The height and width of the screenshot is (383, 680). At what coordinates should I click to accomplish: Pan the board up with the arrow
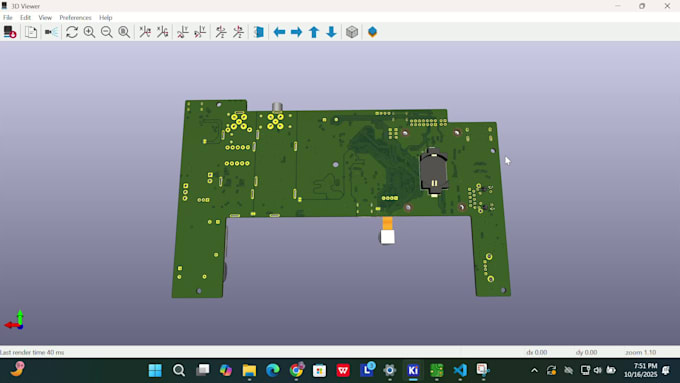tap(314, 32)
